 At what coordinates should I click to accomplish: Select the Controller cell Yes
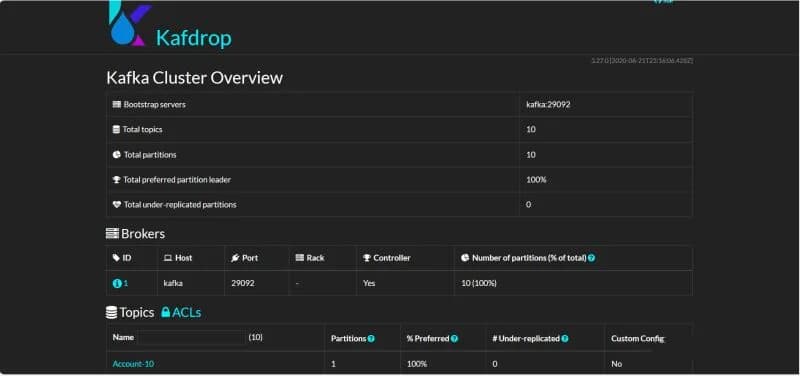tap(369, 283)
